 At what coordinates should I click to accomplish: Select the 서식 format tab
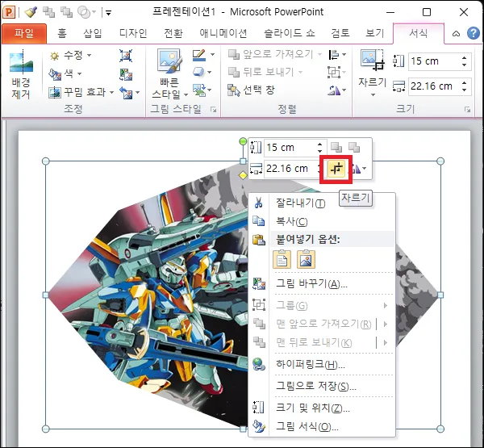[x=418, y=33]
